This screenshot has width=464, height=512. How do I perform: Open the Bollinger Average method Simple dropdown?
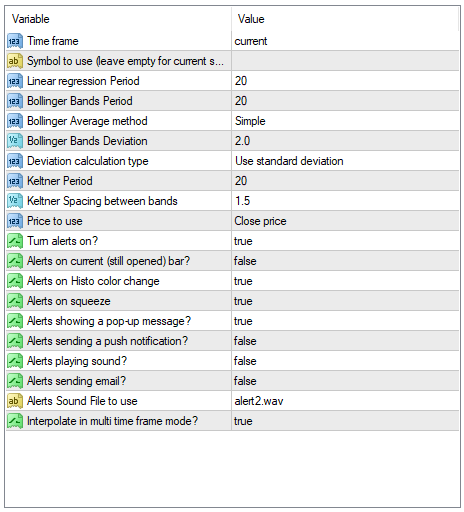(x=345, y=121)
